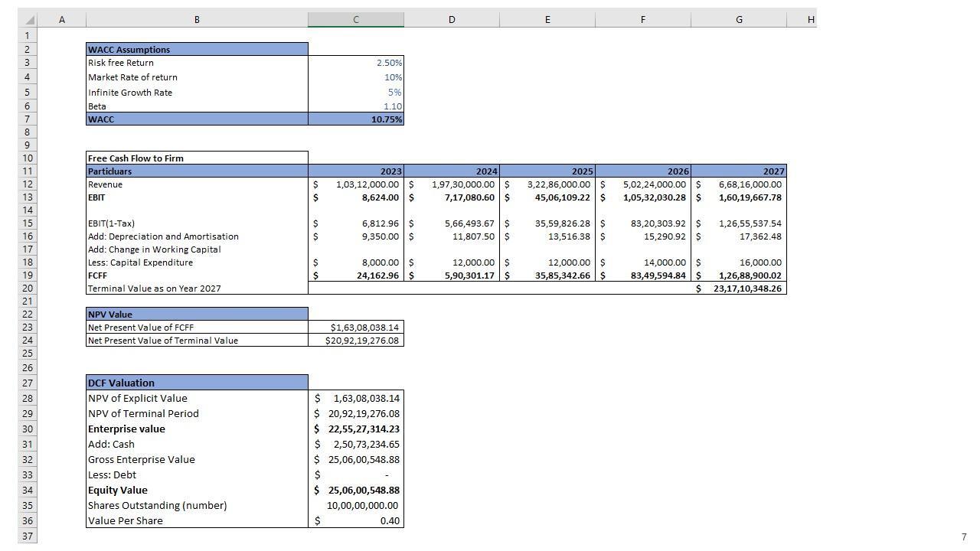Screen dimensions: 980x551
Task: Select the Terminal Value amount 23,17,10,348.26
Action: tap(739, 289)
